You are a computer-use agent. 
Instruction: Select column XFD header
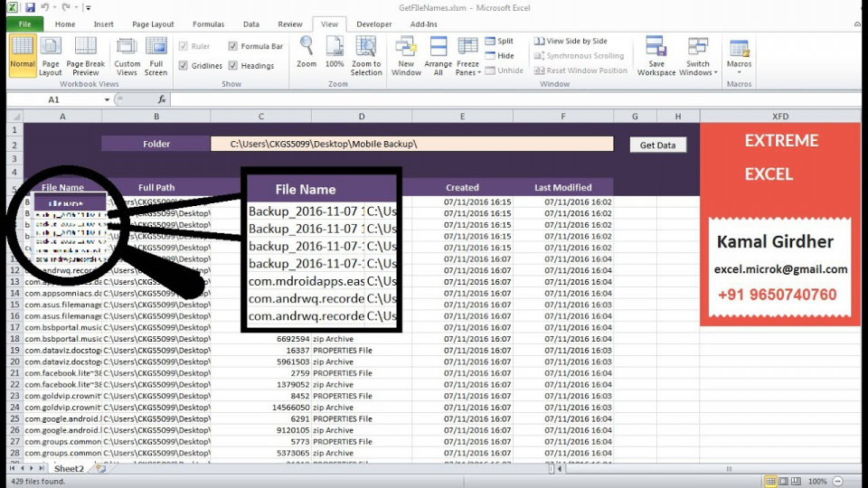coord(780,117)
